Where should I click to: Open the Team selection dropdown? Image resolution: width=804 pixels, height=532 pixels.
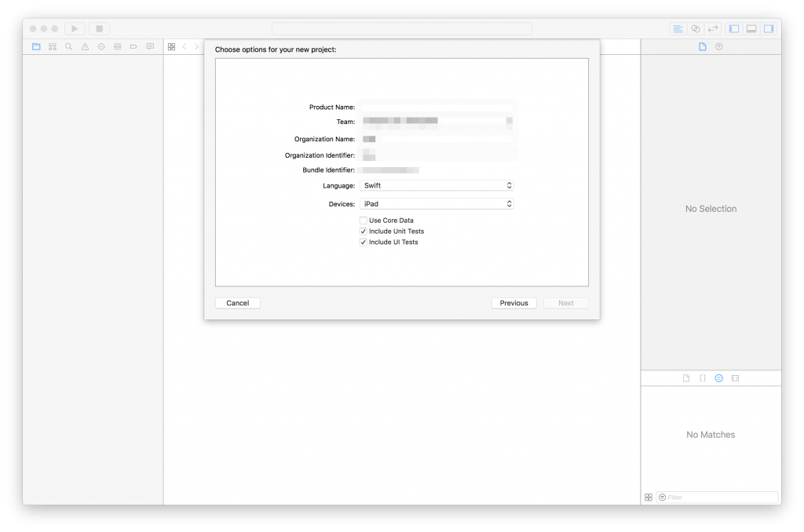[437, 122]
